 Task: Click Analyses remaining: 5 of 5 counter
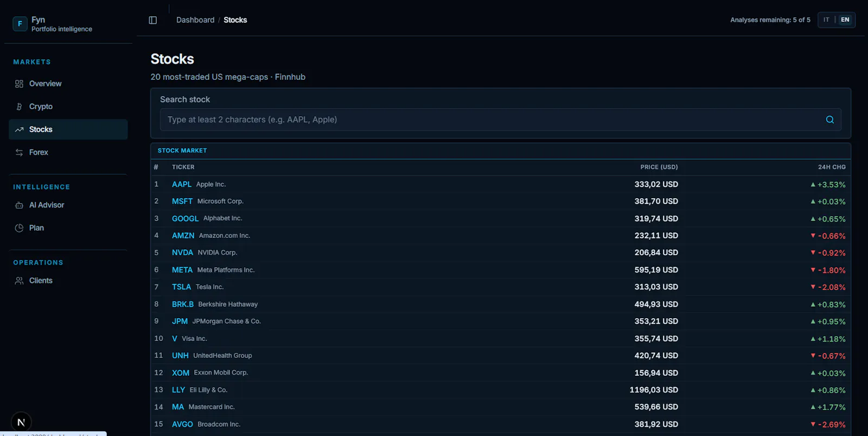(770, 20)
